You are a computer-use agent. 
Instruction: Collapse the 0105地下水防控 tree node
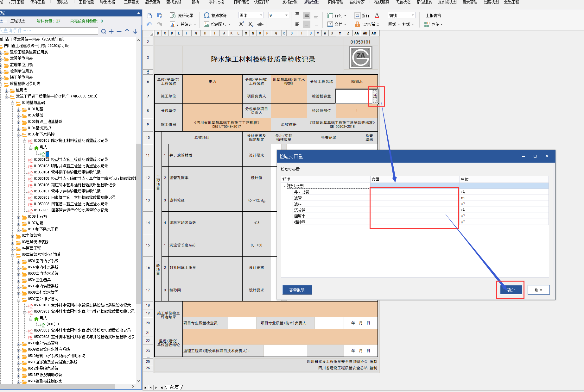18,135
